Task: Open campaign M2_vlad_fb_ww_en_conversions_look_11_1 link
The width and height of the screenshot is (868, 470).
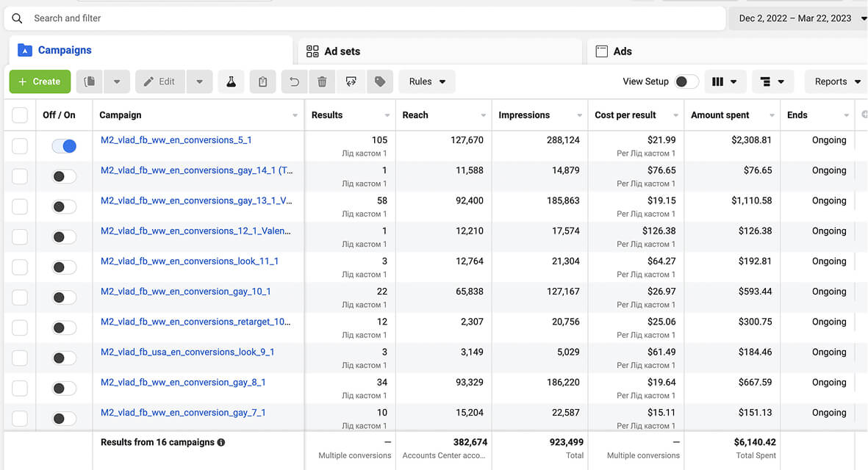Action: (x=190, y=261)
